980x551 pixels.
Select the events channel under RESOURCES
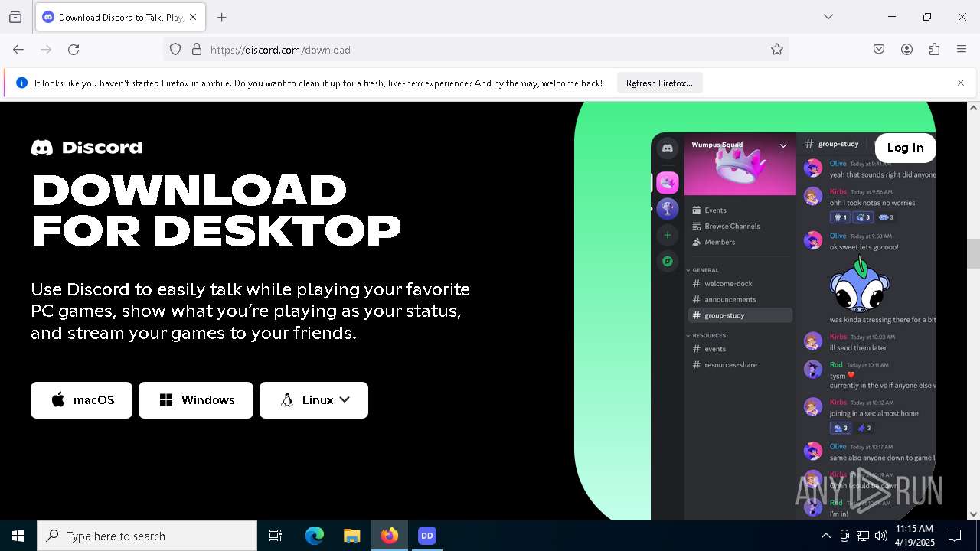(x=709, y=349)
